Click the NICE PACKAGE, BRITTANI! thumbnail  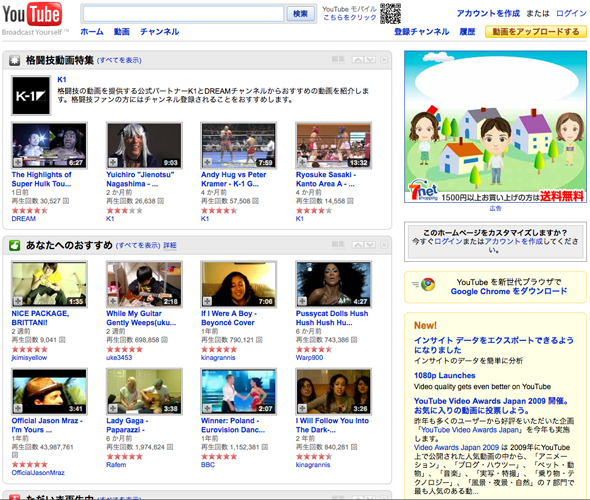pyautogui.click(x=50, y=284)
